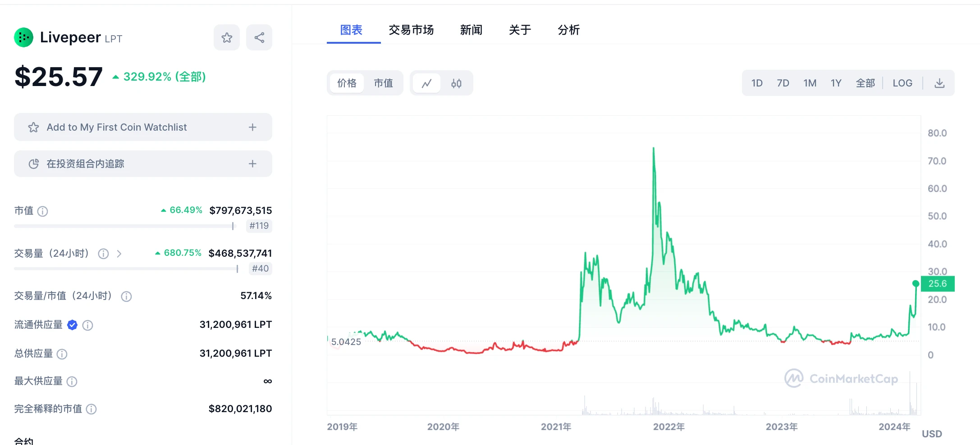Click the Livepeer logo icon
This screenshot has height=445, width=980.
(23, 37)
